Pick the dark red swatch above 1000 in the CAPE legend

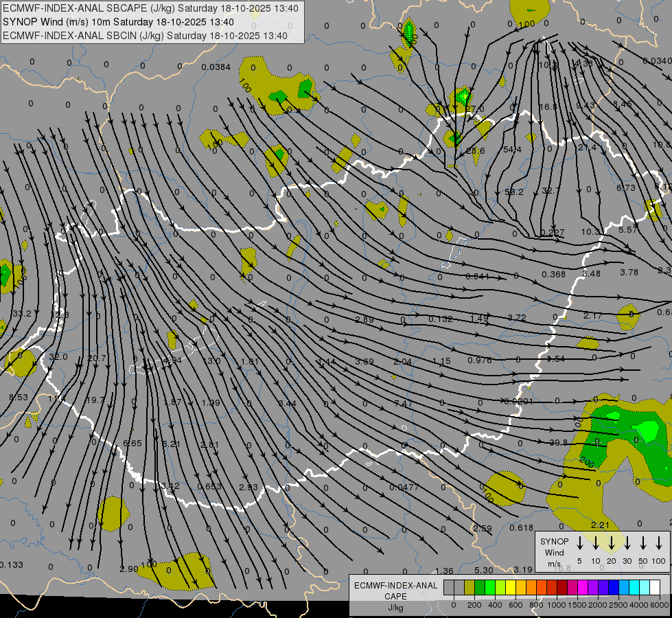pos(562,588)
